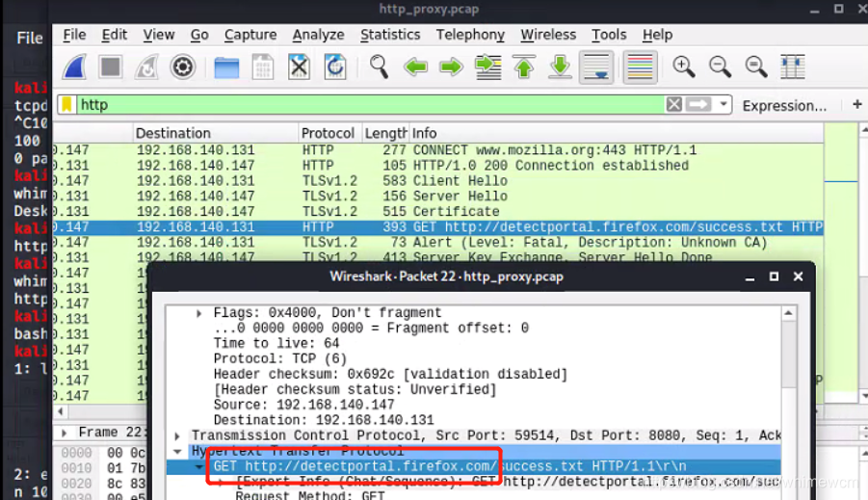Collapse Hypertext Transfer Protocol section

[x=177, y=451]
